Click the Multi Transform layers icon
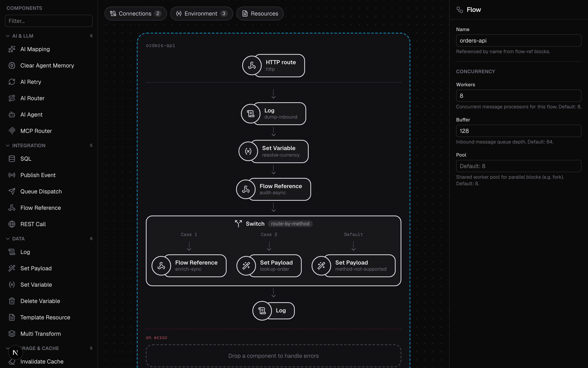The width and height of the screenshot is (588, 368). coord(12,333)
